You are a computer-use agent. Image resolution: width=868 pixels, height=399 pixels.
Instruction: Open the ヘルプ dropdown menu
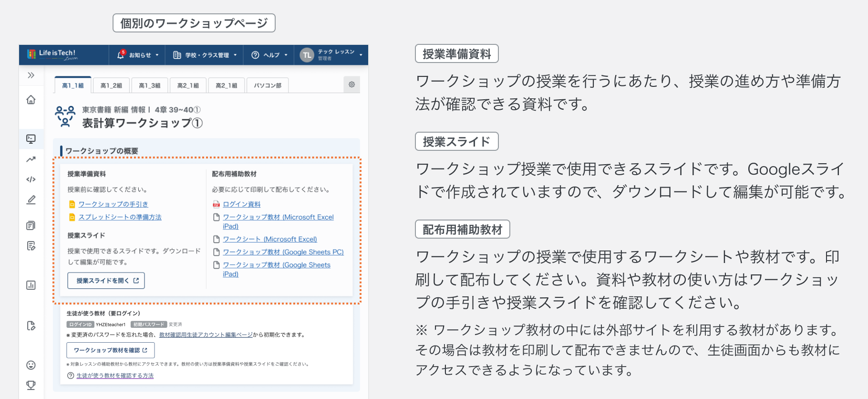tap(286, 55)
